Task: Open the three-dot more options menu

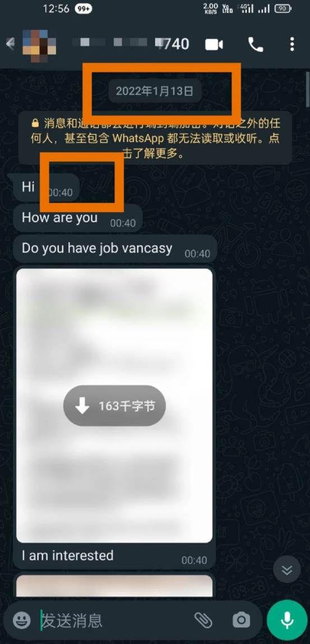Action: point(292,44)
